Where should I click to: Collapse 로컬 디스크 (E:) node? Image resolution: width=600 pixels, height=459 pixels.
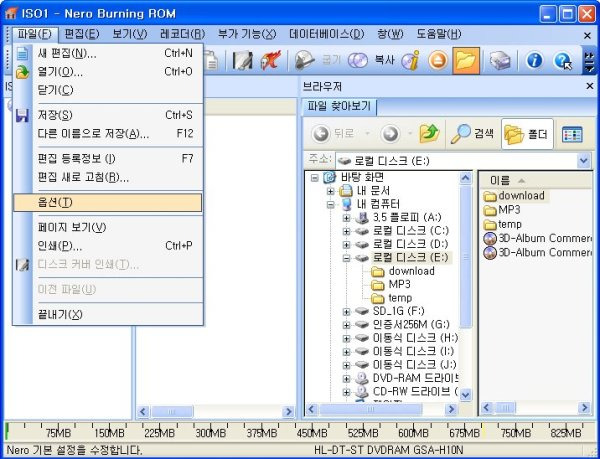(x=346, y=258)
